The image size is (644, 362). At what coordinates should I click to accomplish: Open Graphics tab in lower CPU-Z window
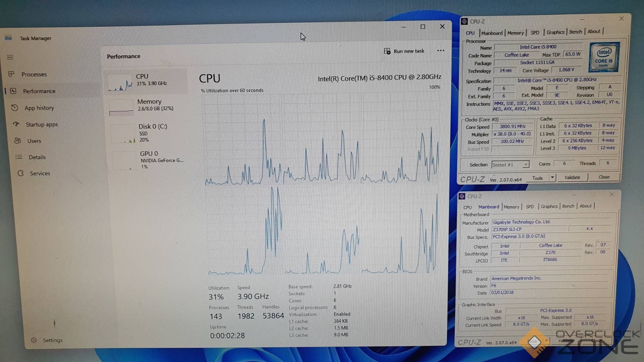coord(549,207)
